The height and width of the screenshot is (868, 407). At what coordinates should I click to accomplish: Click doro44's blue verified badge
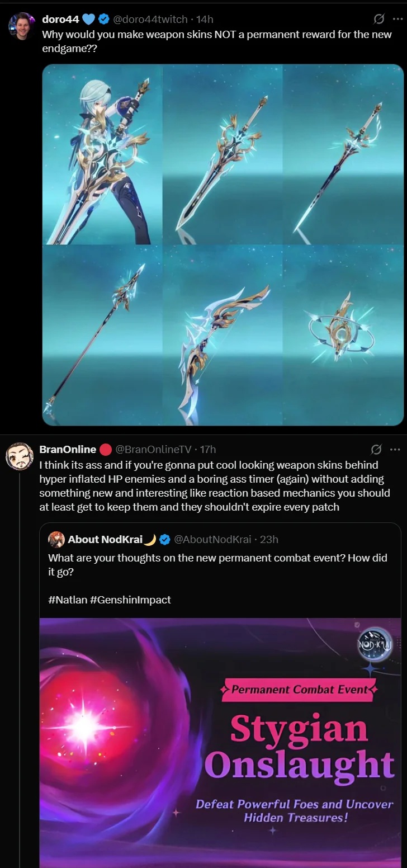point(104,19)
